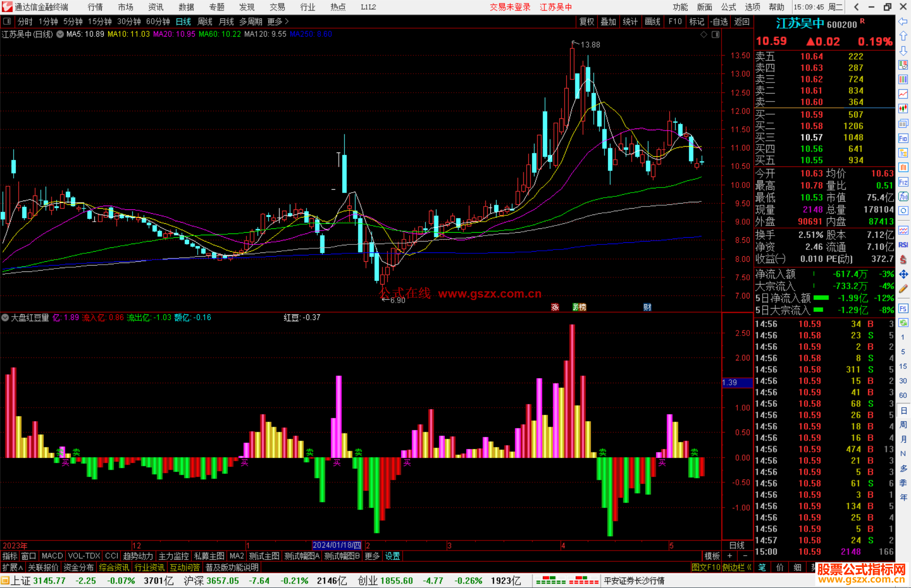Select the pencil drawing tool icon
911x588 pixels.
(x=903, y=289)
